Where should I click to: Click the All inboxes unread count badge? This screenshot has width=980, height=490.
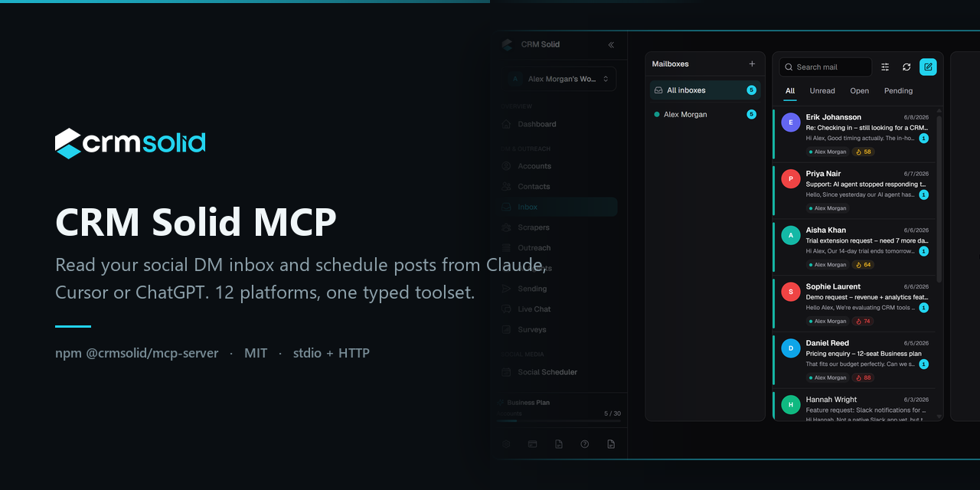click(x=751, y=90)
